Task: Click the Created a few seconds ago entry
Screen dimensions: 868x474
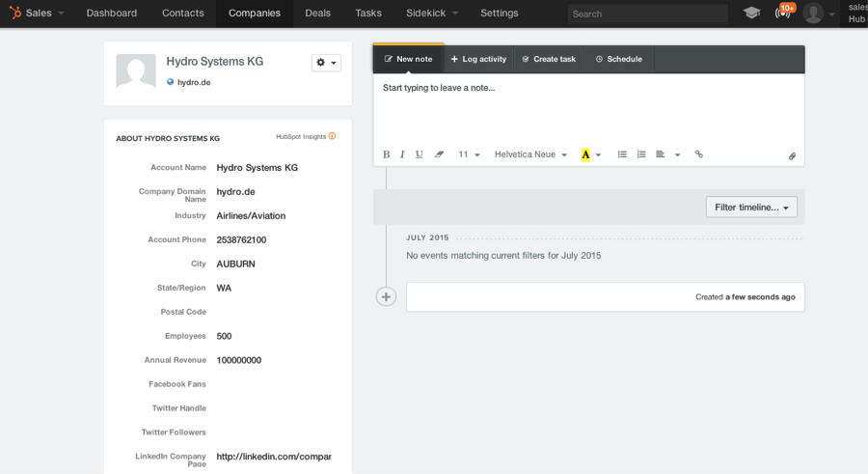Action: pos(605,297)
